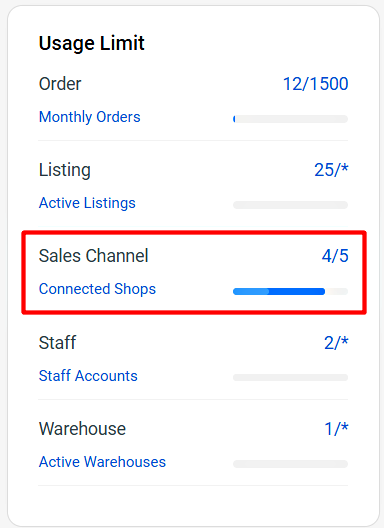
Task: Click the 12/1500 order count
Action: click(316, 84)
